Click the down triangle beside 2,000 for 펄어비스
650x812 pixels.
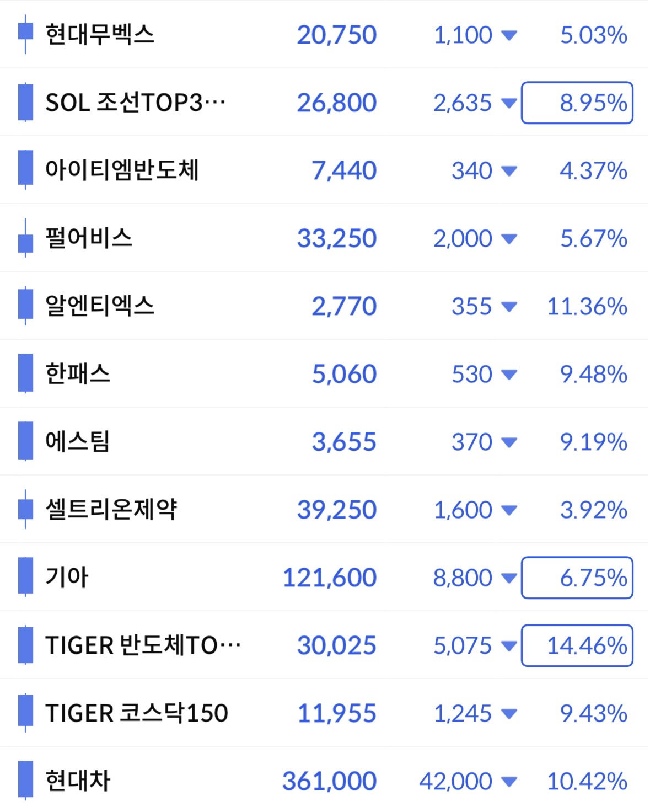(x=509, y=239)
